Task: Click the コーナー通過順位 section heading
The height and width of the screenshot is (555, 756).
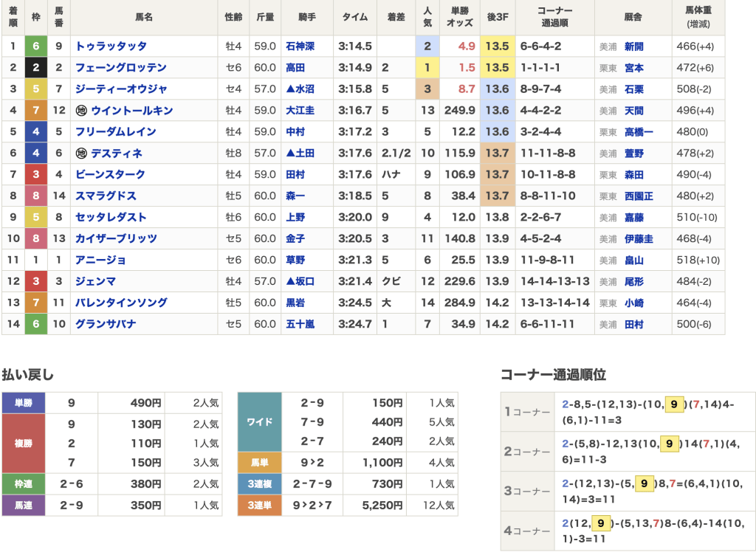Action: (553, 375)
